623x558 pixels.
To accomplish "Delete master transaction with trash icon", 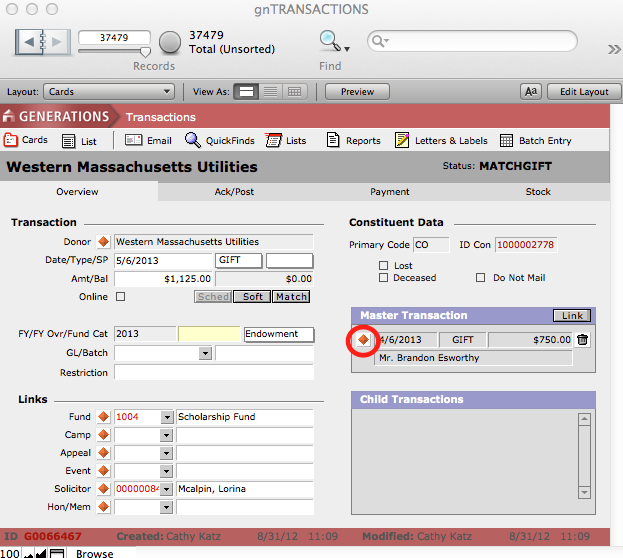I will coord(583,340).
